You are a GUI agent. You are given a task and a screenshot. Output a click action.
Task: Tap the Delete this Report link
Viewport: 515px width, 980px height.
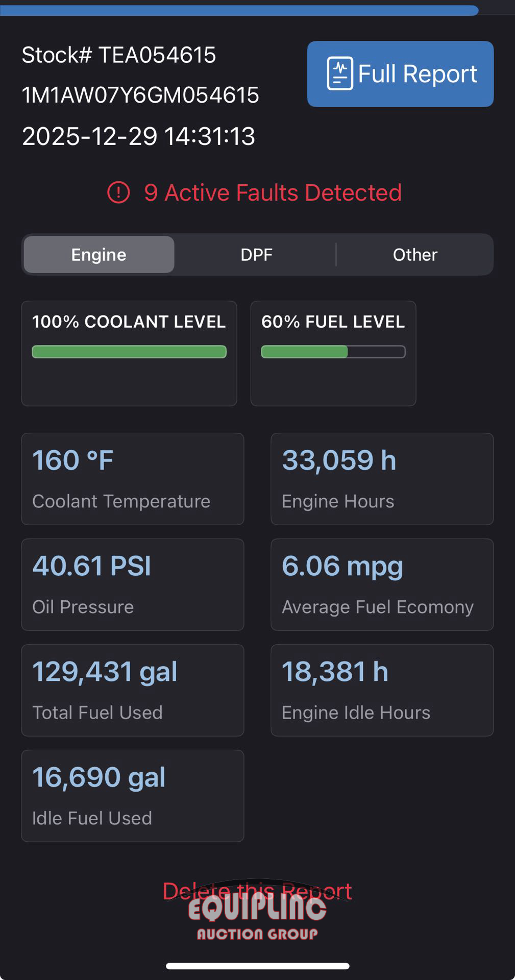tap(257, 891)
